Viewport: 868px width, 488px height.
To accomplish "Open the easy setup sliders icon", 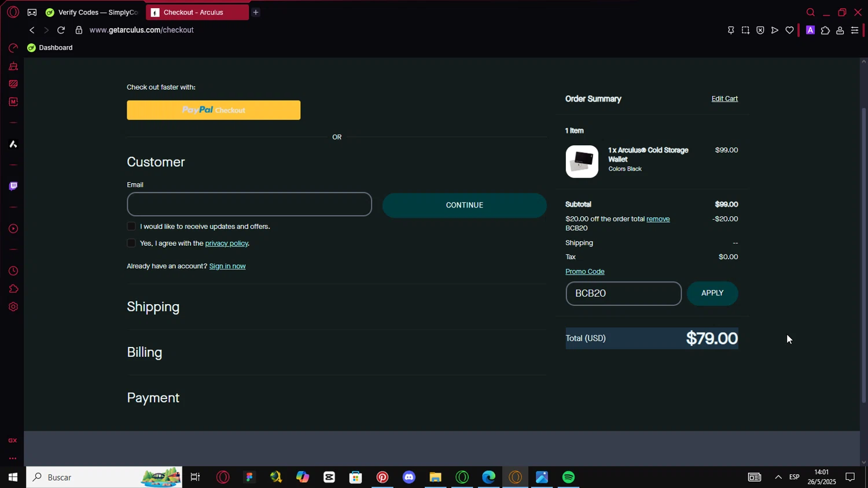I will (855, 30).
